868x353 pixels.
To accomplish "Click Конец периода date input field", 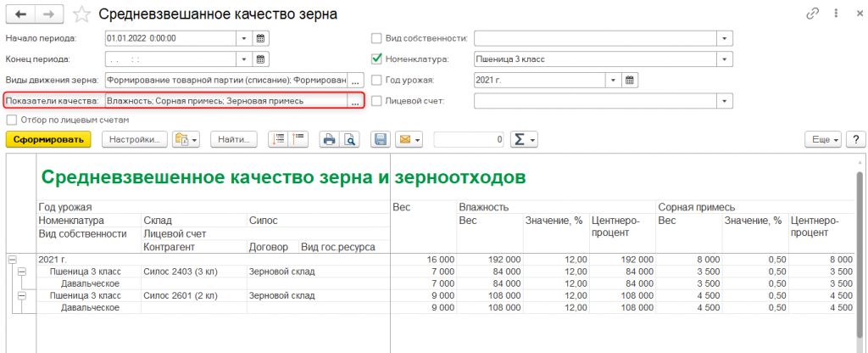I will pyautogui.click(x=170, y=59).
